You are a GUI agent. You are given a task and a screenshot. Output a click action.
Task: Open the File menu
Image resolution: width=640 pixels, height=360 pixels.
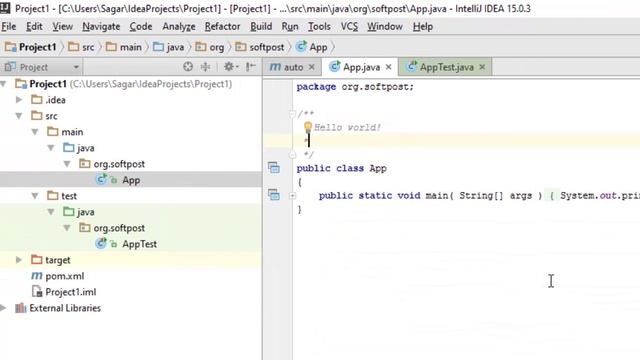point(9,27)
